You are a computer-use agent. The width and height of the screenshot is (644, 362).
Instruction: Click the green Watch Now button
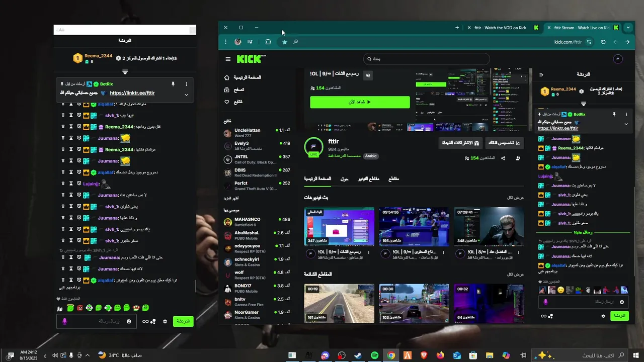click(360, 102)
